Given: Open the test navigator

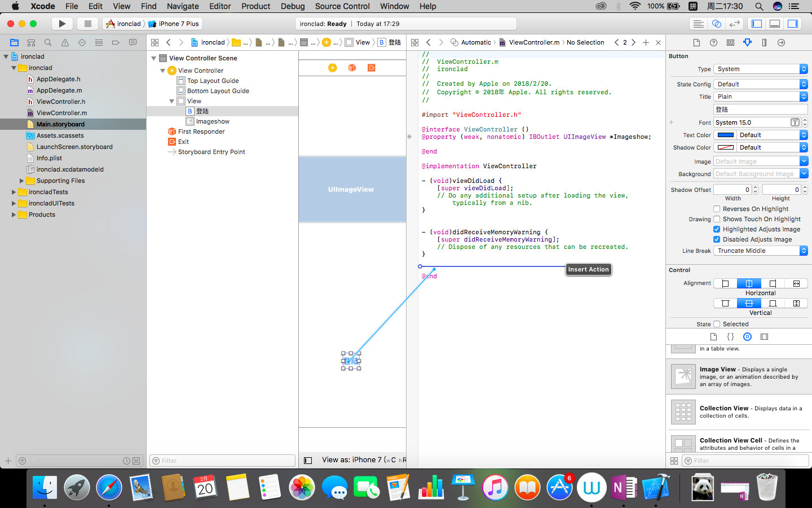Looking at the screenshot, I should 82,42.
